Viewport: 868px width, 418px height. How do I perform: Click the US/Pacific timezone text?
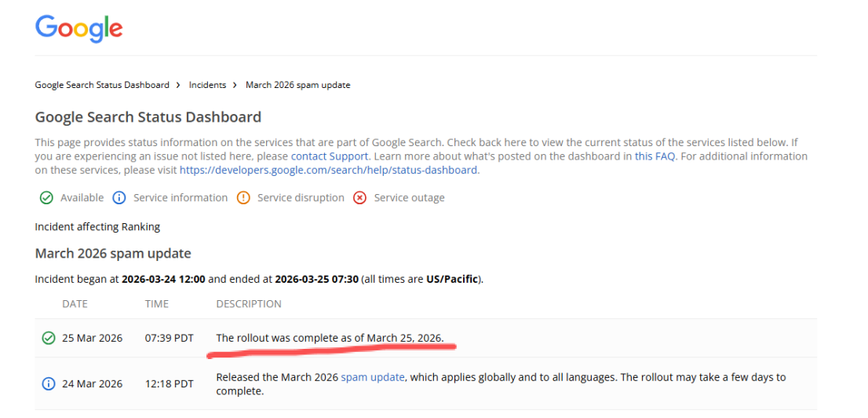point(452,279)
